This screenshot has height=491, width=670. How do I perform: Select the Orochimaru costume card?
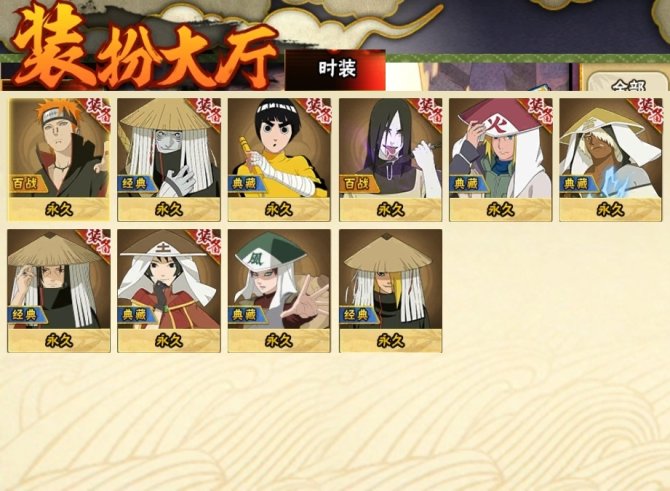tap(391, 159)
